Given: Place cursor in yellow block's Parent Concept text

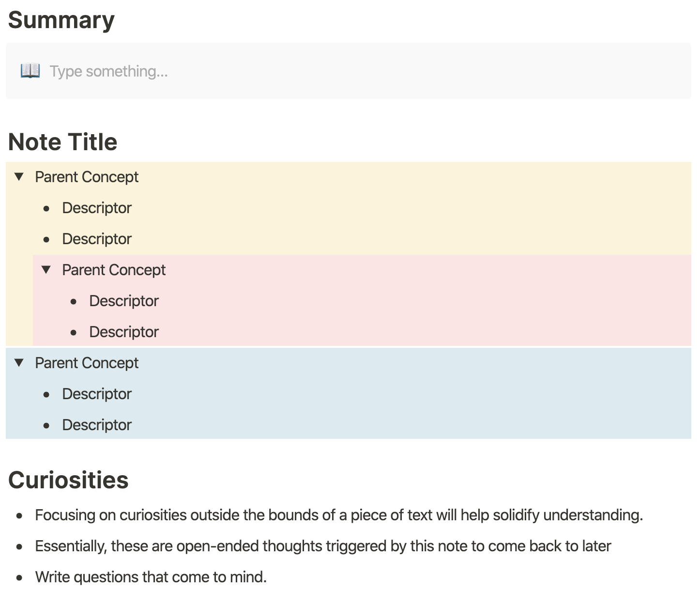Looking at the screenshot, I should (x=87, y=177).
